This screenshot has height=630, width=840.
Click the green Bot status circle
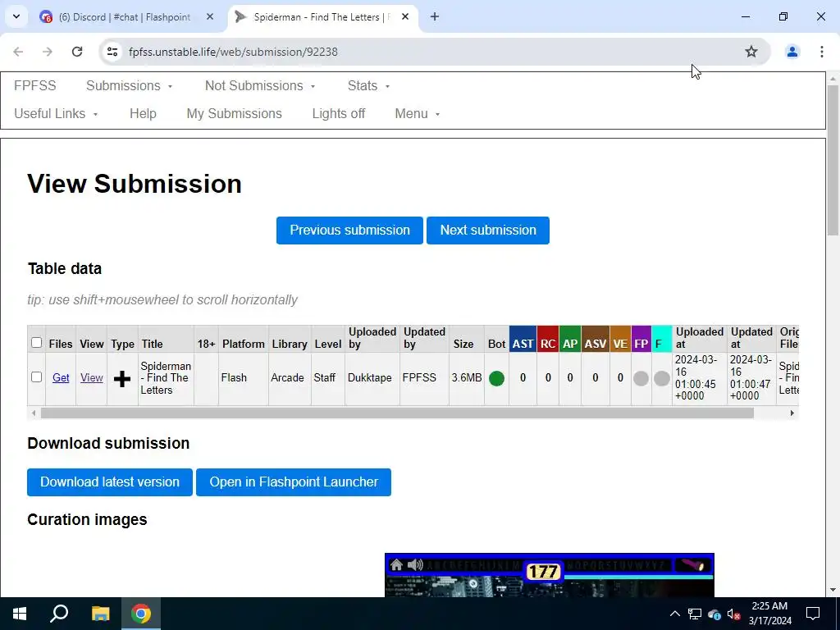tap(496, 378)
